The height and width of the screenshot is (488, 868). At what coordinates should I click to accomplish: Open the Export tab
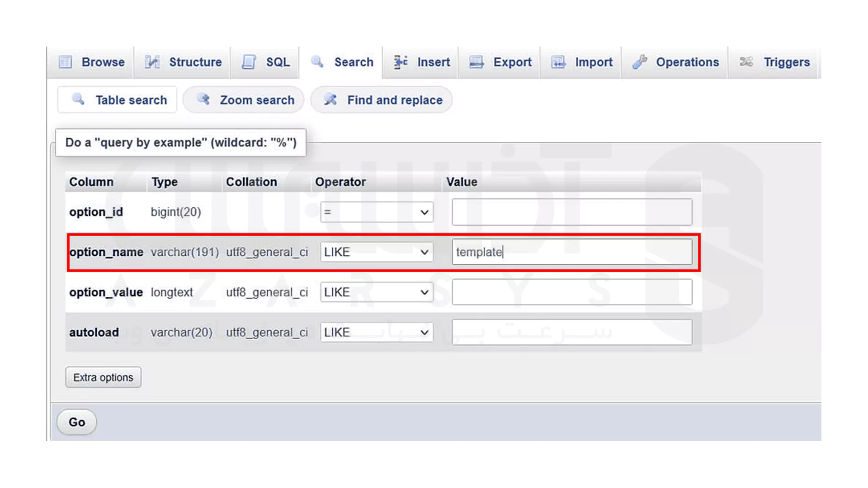[x=500, y=62]
